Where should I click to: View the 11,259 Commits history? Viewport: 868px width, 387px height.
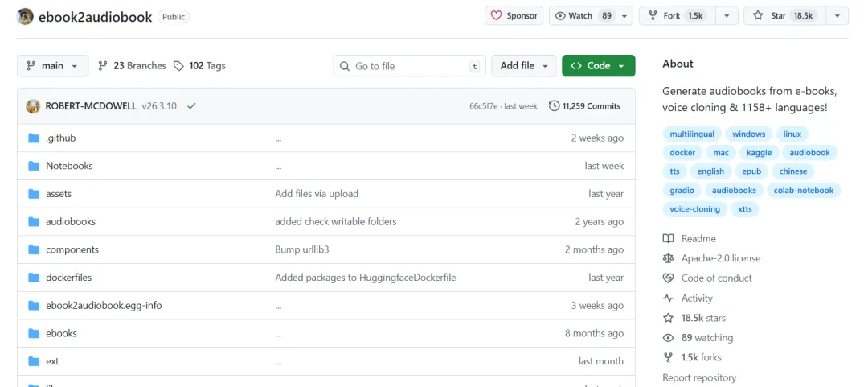584,106
